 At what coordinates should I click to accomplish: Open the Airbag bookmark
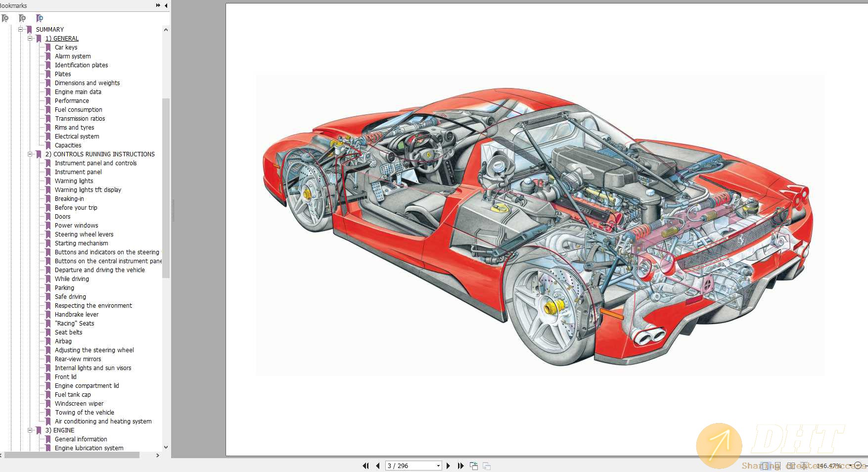click(x=63, y=341)
